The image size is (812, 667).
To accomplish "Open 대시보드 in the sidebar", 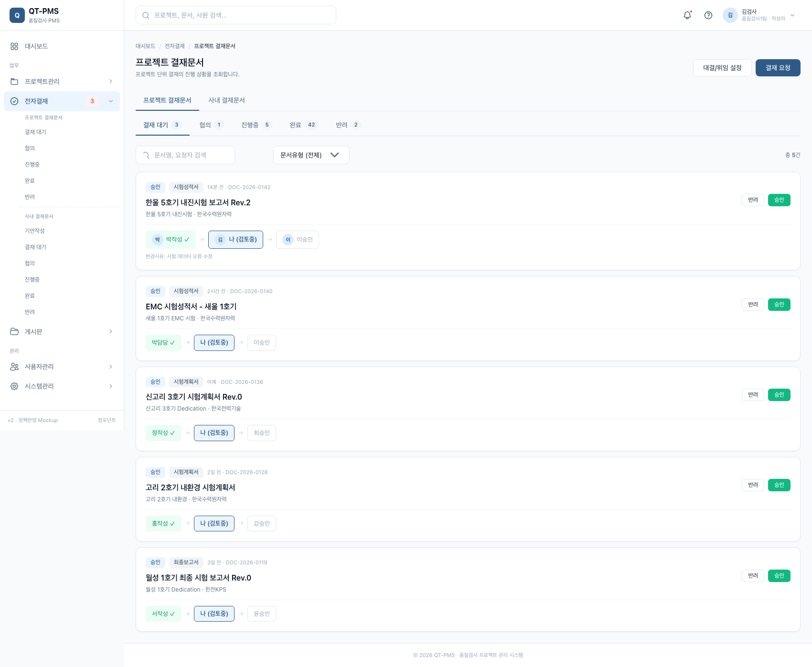I will (62, 46).
